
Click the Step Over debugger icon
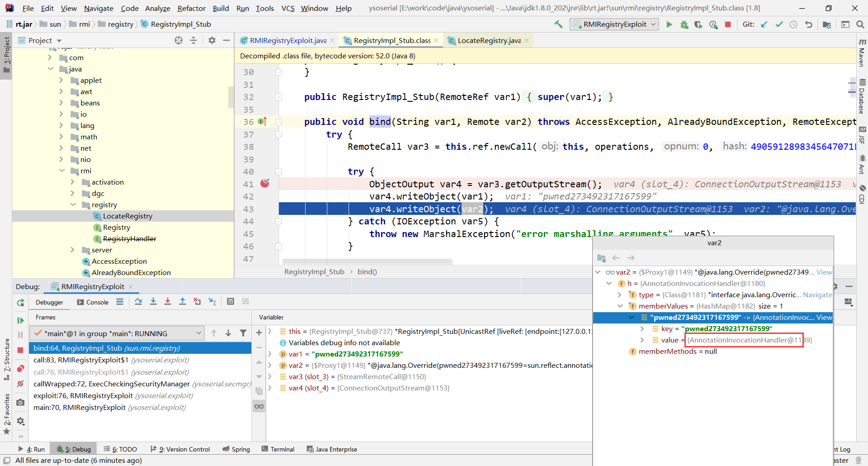click(x=138, y=302)
